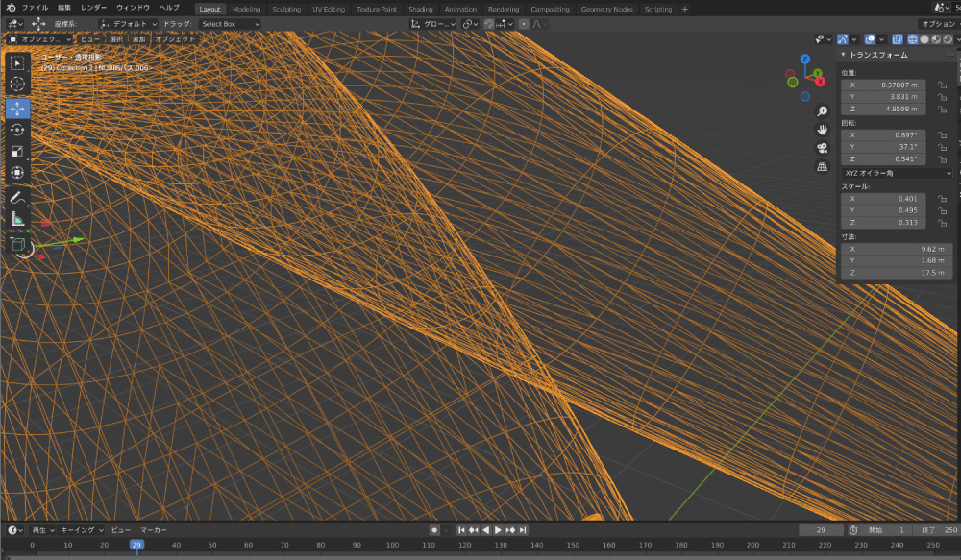Click the location X value 0.37807 m
961x560 pixels.
click(x=884, y=85)
